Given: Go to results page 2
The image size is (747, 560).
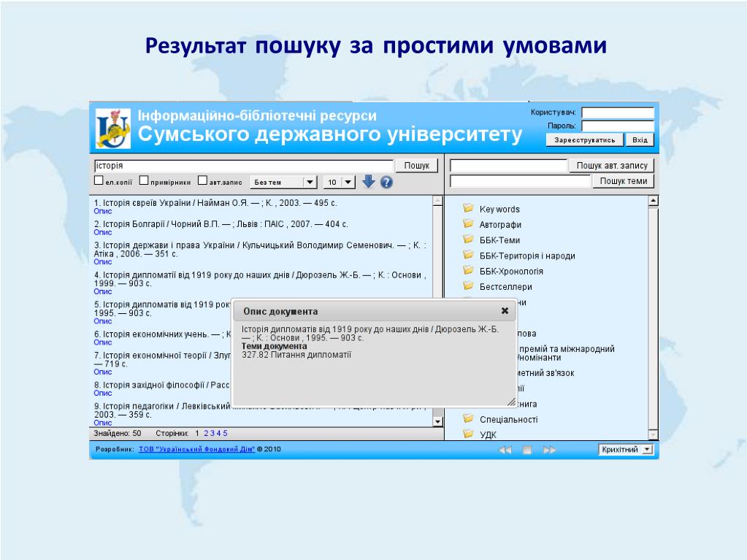Looking at the screenshot, I should coord(206,434).
